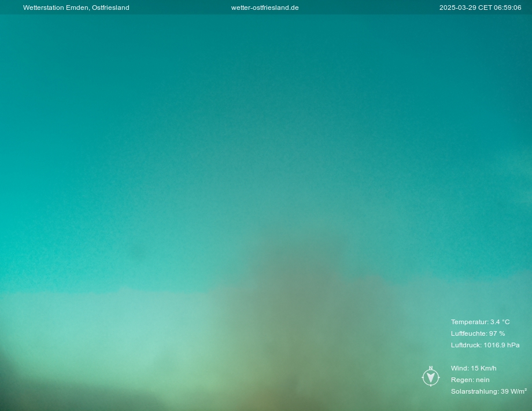The image size is (532, 411).
Task: Click the 'Solarstrahlung: 39 W/m²' reading
Action: point(489,391)
